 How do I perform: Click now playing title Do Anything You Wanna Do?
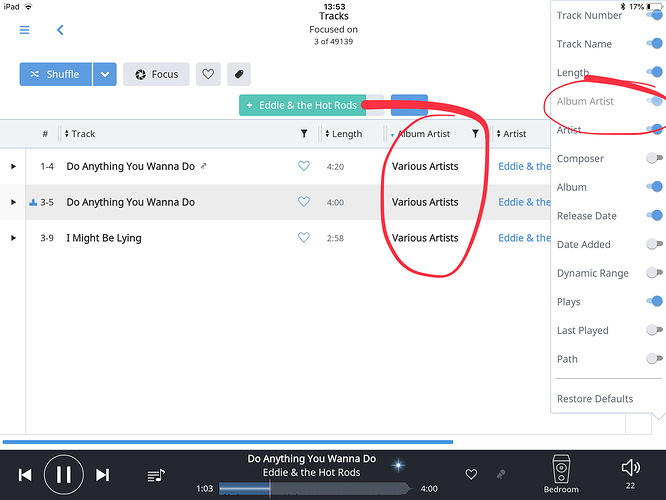(x=312, y=459)
